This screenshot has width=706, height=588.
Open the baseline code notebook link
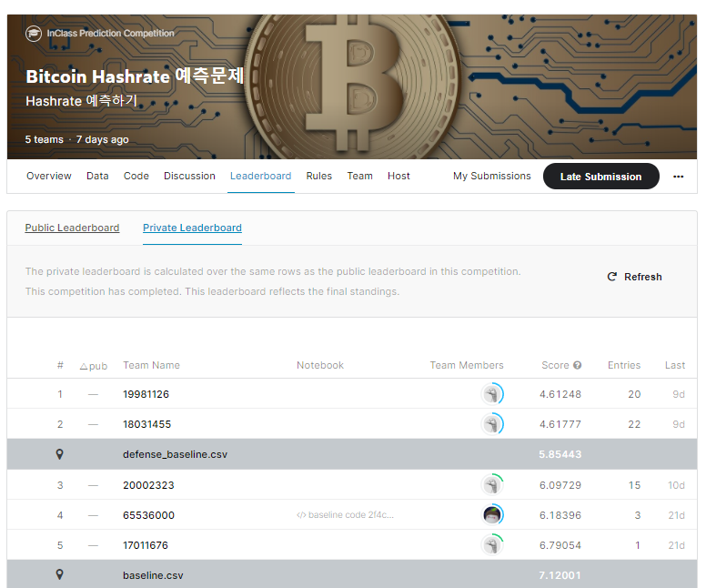pos(346,515)
